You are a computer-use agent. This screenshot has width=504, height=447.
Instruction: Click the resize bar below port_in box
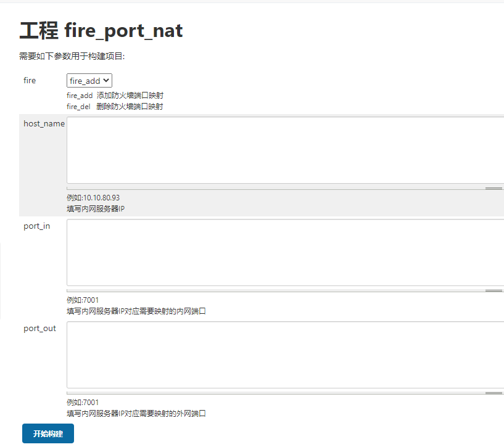[285, 290]
